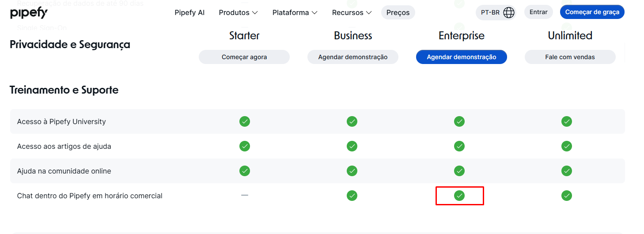Click Acesso aos artigos de ajuda label
Screen dimensions: 644x234
click(64, 146)
